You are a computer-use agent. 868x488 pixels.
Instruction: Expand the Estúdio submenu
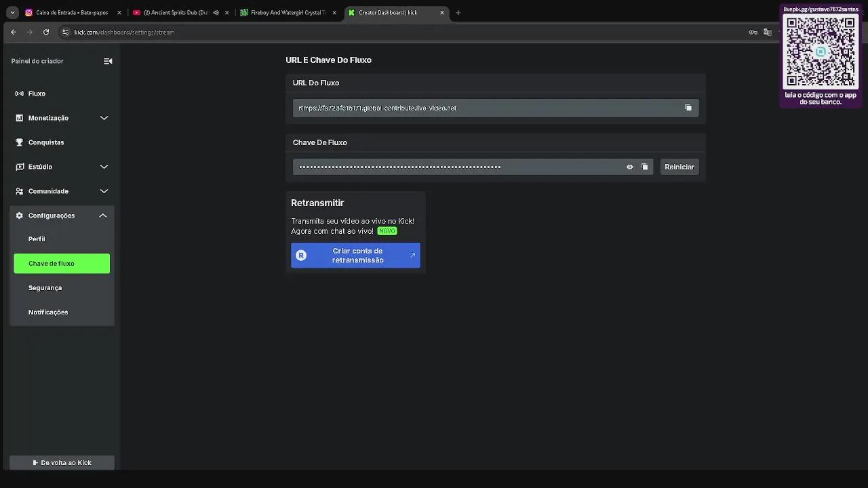(104, 167)
